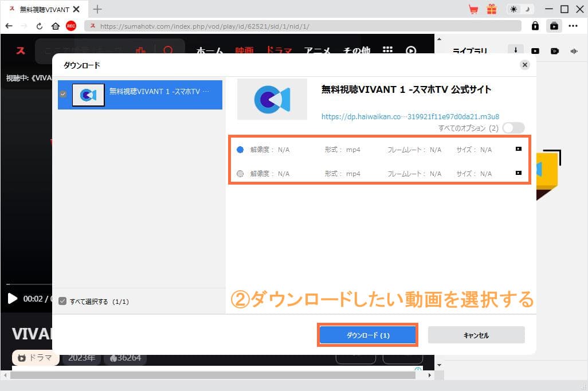Open the grid apps icon in site header

388,49
